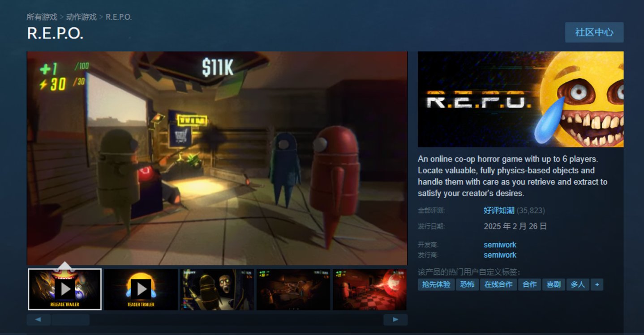
Task: Play the Teaser Trailer video thumbnail
Action: pos(141,289)
